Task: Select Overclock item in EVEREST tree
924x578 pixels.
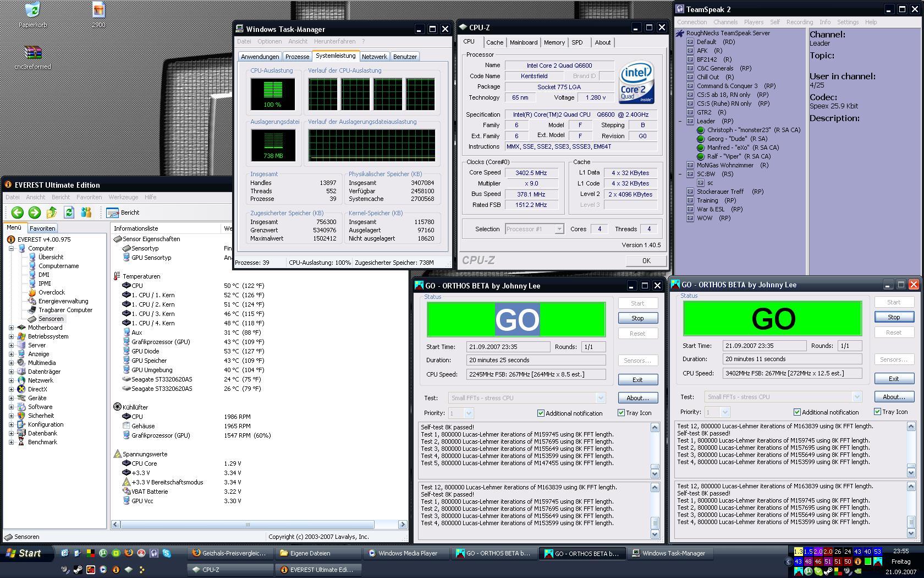Action: (51, 292)
